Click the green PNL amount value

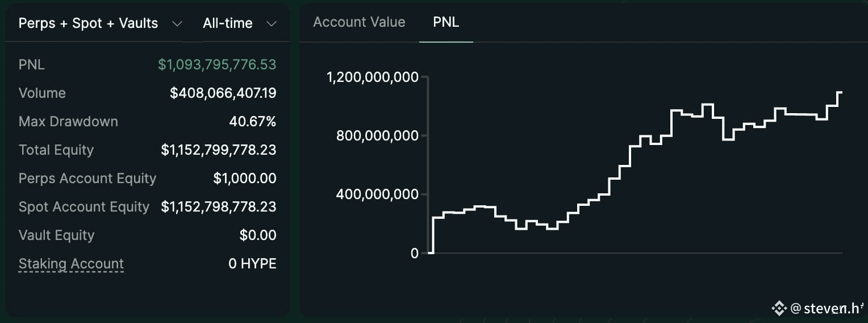(x=217, y=65)
